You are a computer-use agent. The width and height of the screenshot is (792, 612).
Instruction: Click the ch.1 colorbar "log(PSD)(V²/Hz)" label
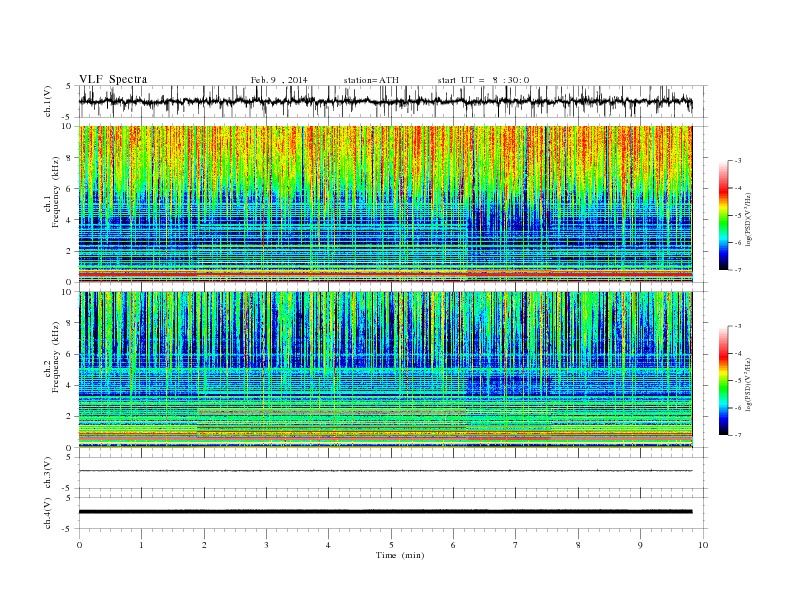pos(749,219)
